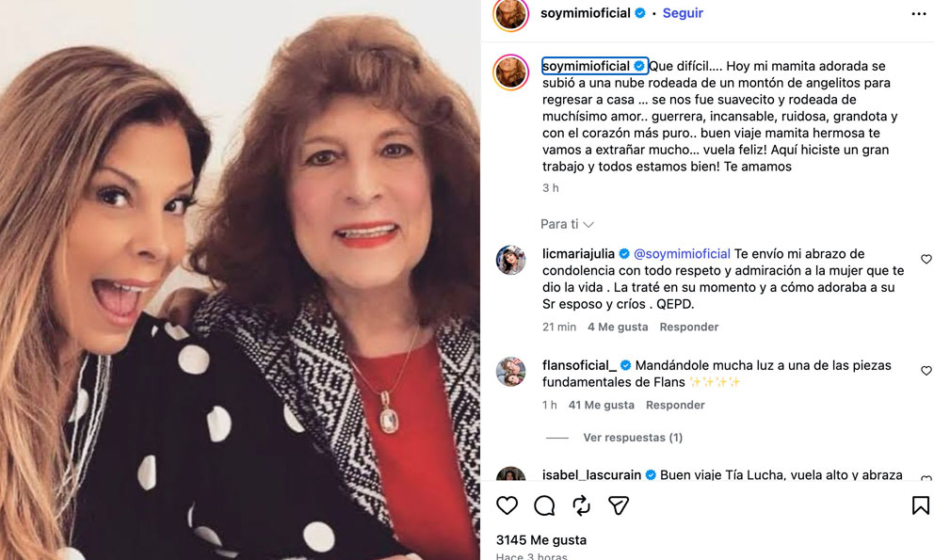Viewport: 934px width, 560px height.
Task: Like the post with the heart icon
Action: pos(507,506)
